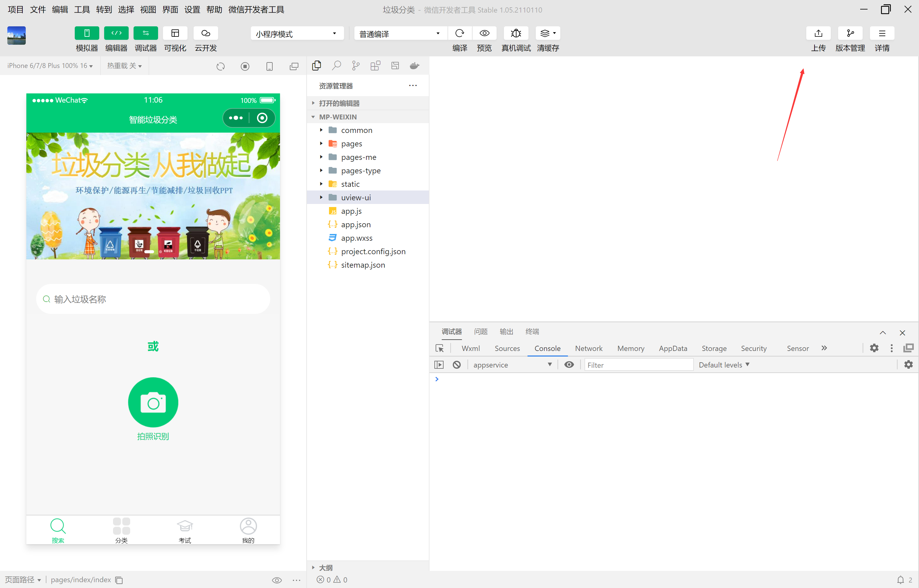Select the Network tab in debugger
The image size is (919, 588).
[x=588, y=348]
